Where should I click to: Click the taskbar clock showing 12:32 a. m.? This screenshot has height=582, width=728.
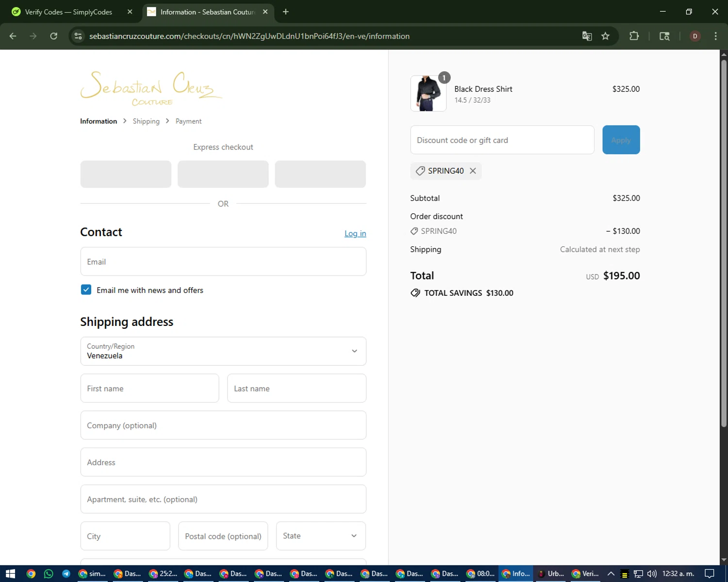[x=678, y=574]
